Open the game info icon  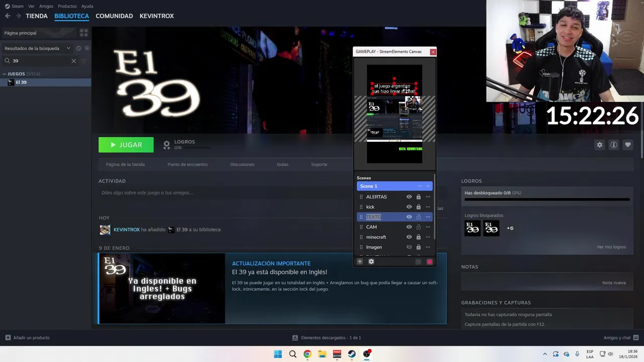[x=613, y=145]
